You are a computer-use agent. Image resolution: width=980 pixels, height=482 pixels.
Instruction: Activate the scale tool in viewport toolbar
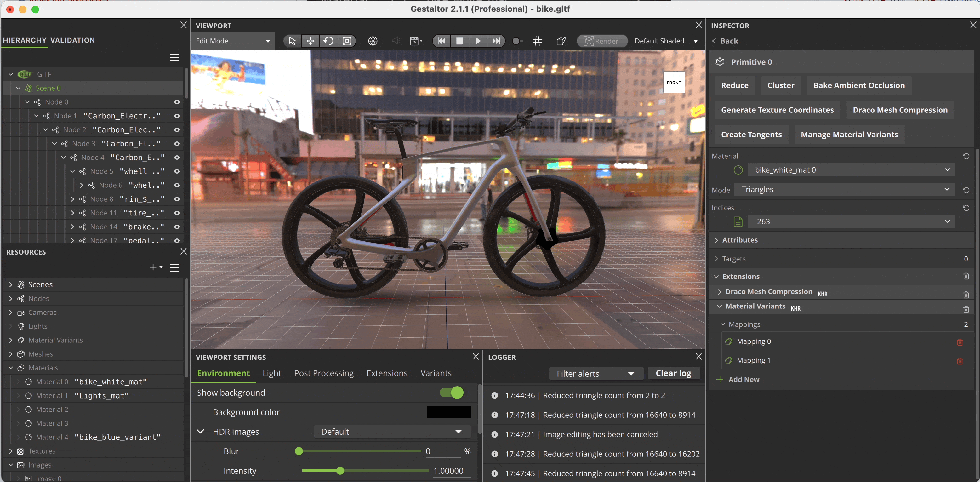coord(347,41)
